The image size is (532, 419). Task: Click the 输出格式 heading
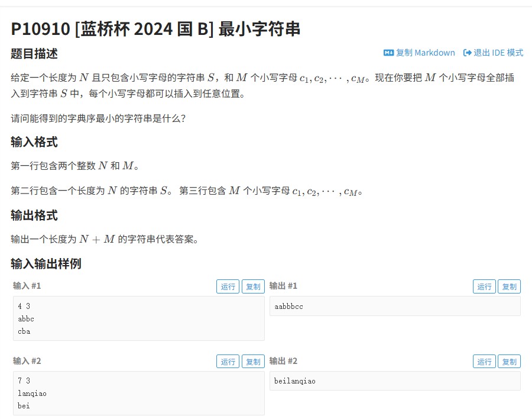[34, 215]
